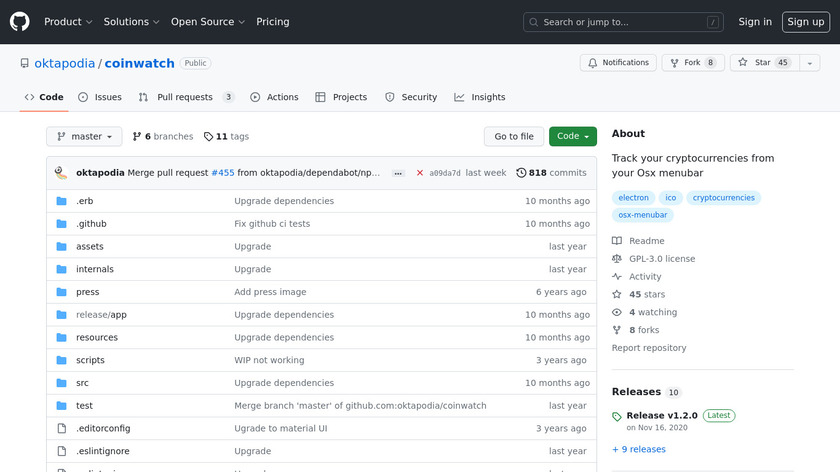Click the tag icon for 11 tags
The width and height of the screenshot is (840, 472).
pyautogui.click(x=208, y=137)
